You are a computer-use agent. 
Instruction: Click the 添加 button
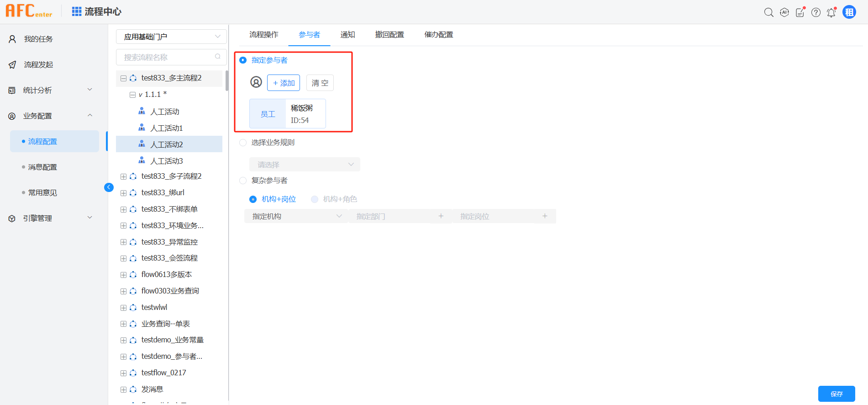coord(283,83)
